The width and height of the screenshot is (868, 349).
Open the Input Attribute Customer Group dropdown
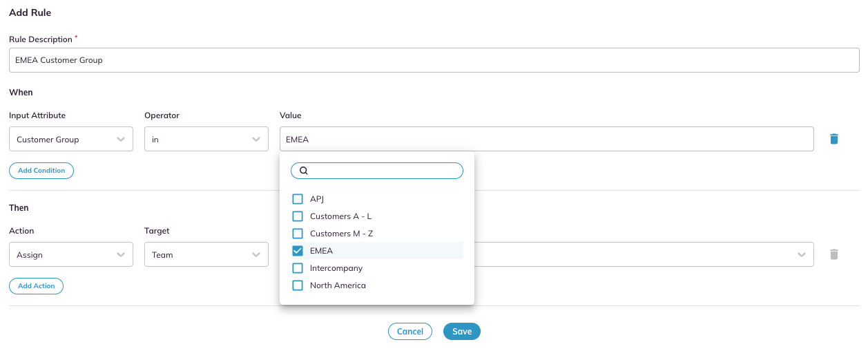click(x=71, y=139)
